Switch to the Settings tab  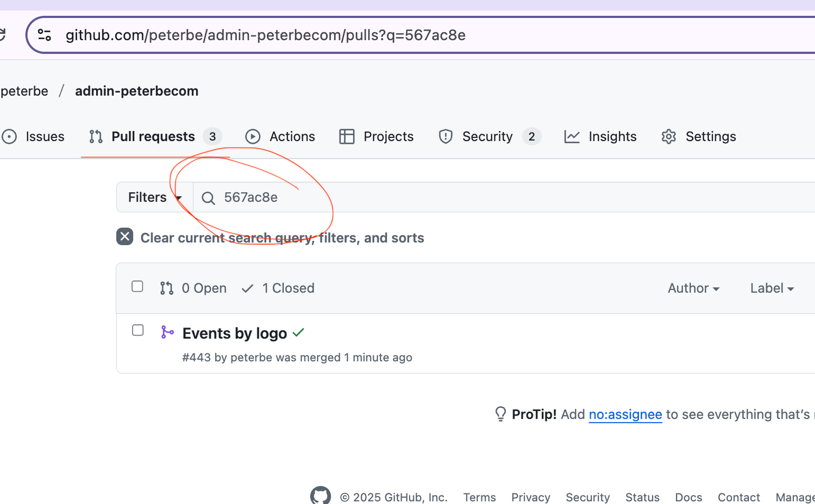[x=699, y=136]
